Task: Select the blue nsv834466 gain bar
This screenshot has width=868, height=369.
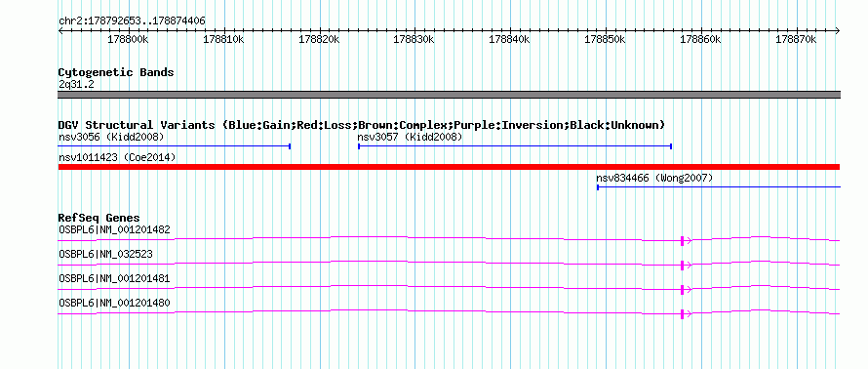Action: [719, 187]
